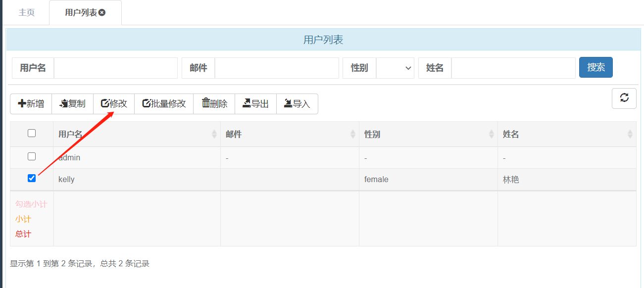Sort table by 用户名 column
The width and height of the screenshot is (644, 288).
tap(137, 134)
